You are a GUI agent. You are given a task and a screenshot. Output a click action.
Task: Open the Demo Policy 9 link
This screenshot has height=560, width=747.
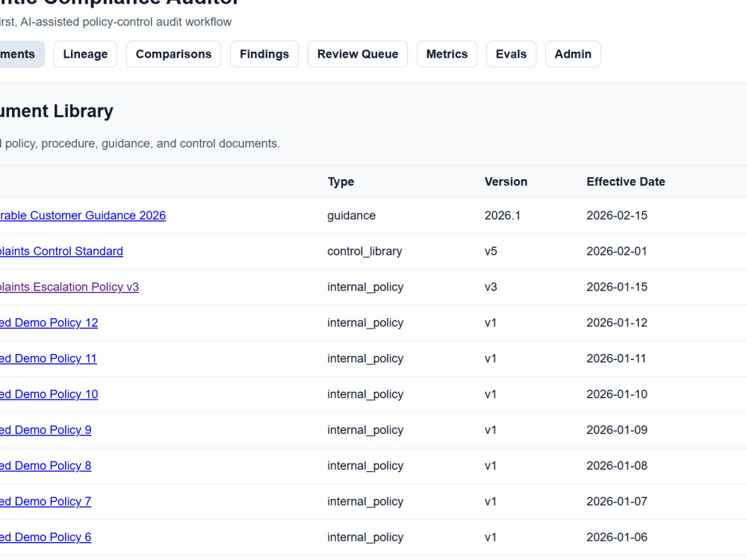pos(46,429)
